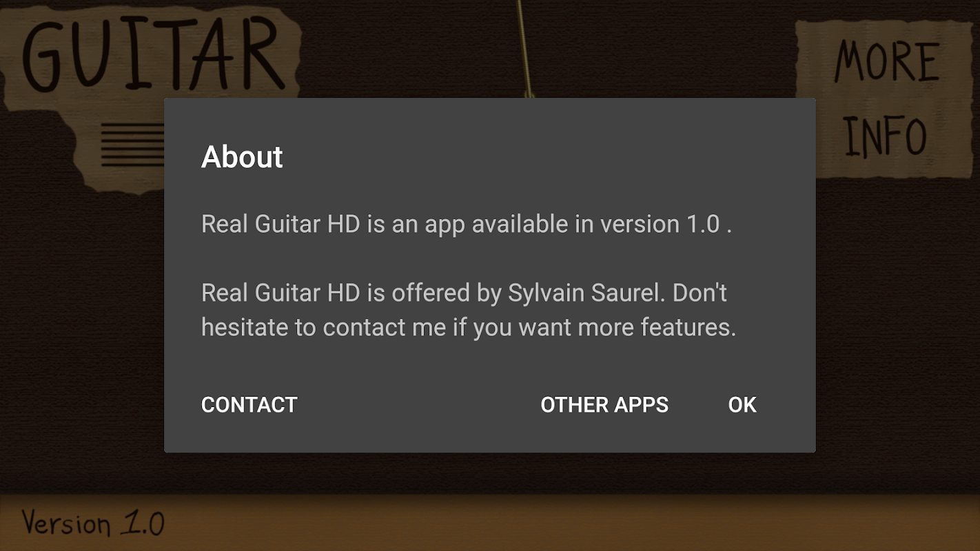Click the word MORE on the sign
Image resolution: width=980 pixels, height=551 pixels.
(x=886, y=61)
